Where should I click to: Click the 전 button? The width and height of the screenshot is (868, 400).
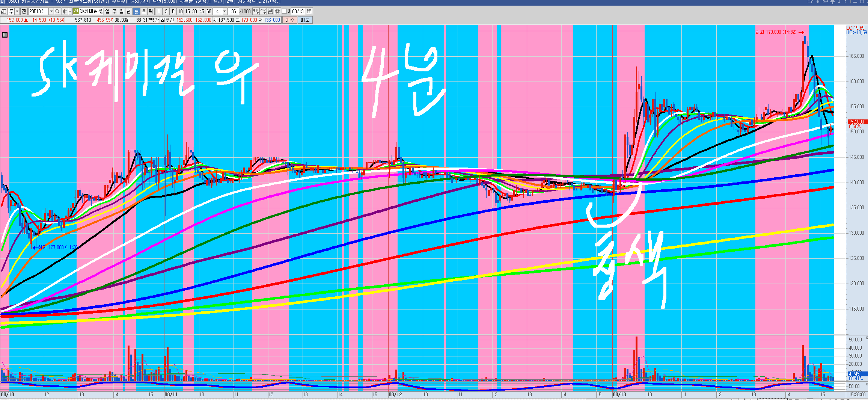point(24,11)
